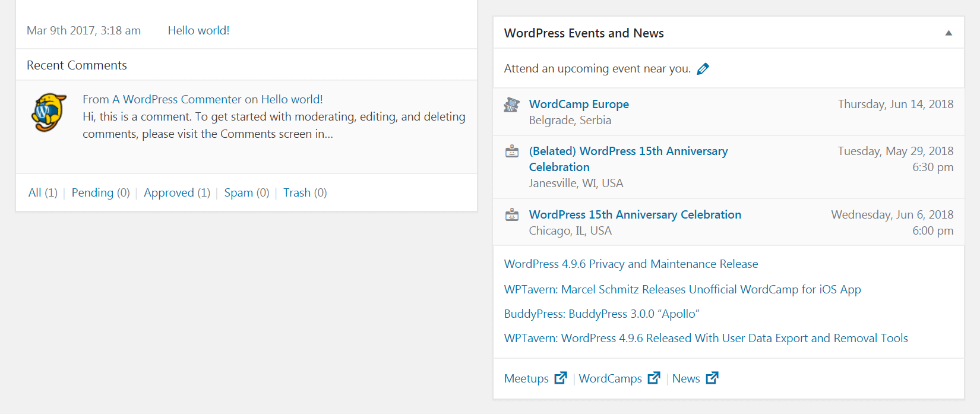This screenshot has width=980, height=414.
Task: Go to WordCamps link
Action: 610,378
